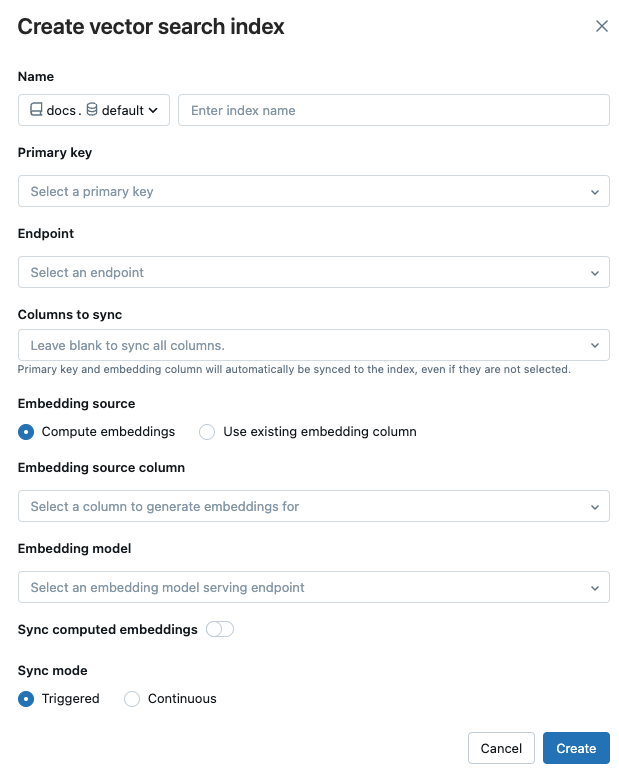The height and width of the screenshot is (772, 619).
Task: Enable the Sync computed embeddings toggle
Action: [x=219, y=629]
